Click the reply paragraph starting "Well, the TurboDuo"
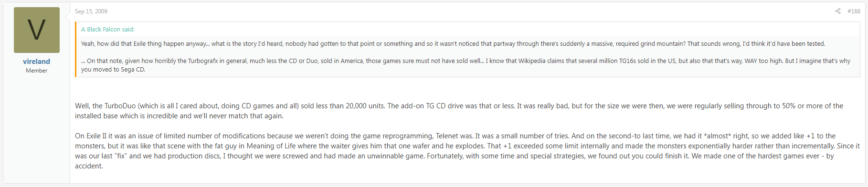Screen dimensions: 868x187 (459, 111)
